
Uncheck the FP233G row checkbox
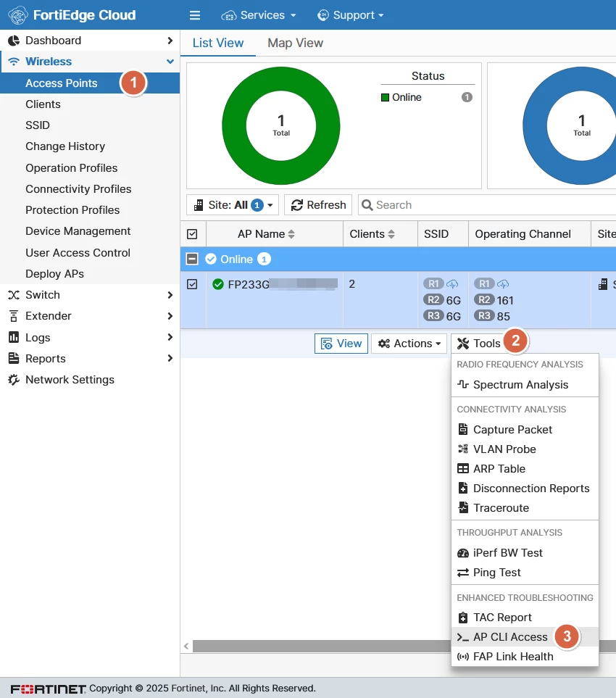192,284
